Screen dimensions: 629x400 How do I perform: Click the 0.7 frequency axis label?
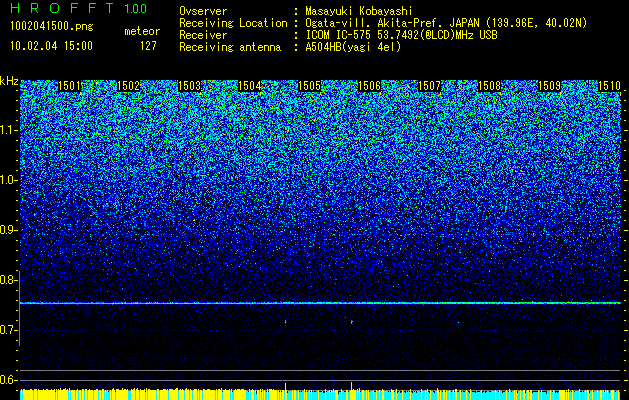coord(9,330)
